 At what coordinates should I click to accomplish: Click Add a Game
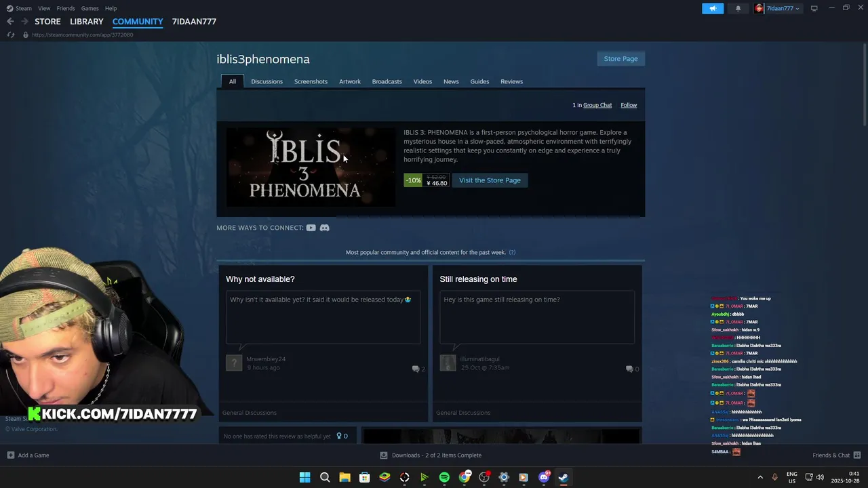(x=28, y=455)
